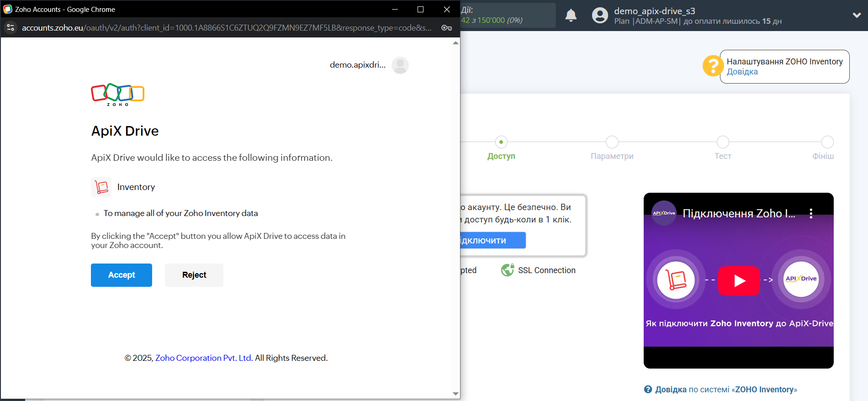This screenshot has height=401, width=868.
Task: Open the Довідка link in help box
Action: (x=742, y=72)
